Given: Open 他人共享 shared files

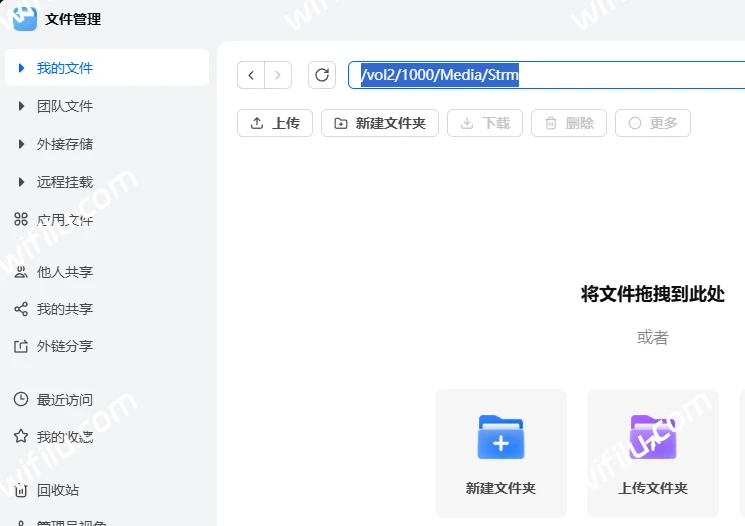Looking at the screenshot, I should (x=64, y=272).
